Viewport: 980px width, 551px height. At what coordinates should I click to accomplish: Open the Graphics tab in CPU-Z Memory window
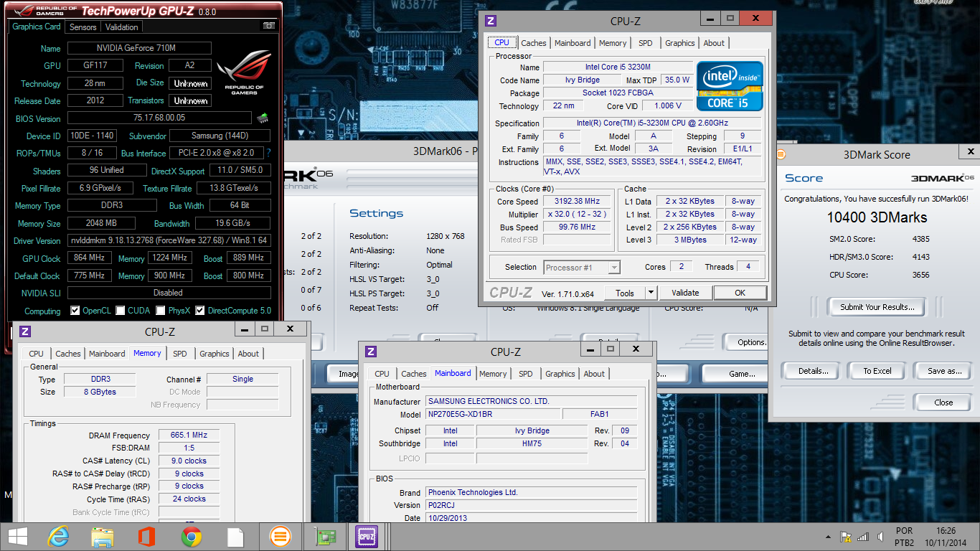(215, 354)
